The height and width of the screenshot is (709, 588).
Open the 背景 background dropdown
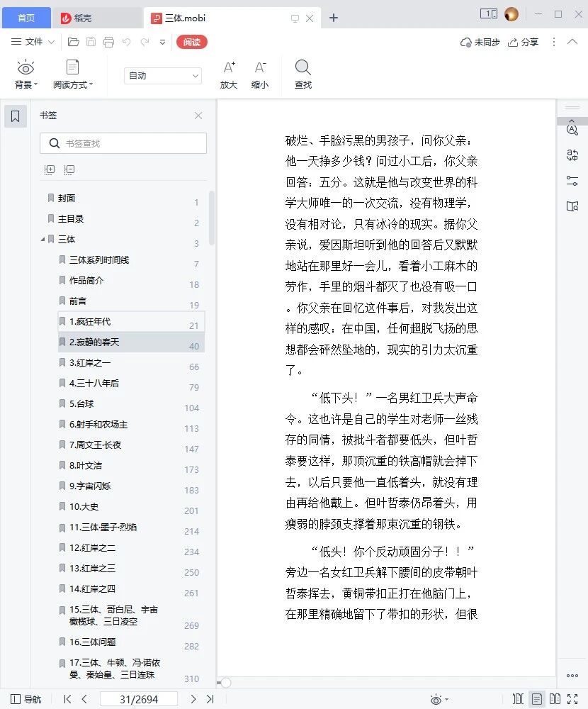26,74
